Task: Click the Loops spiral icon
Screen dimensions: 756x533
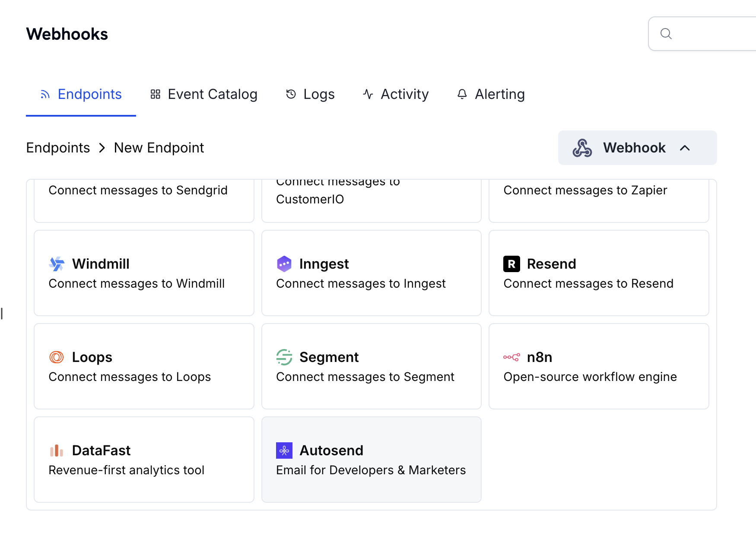Action: [57, 357]
